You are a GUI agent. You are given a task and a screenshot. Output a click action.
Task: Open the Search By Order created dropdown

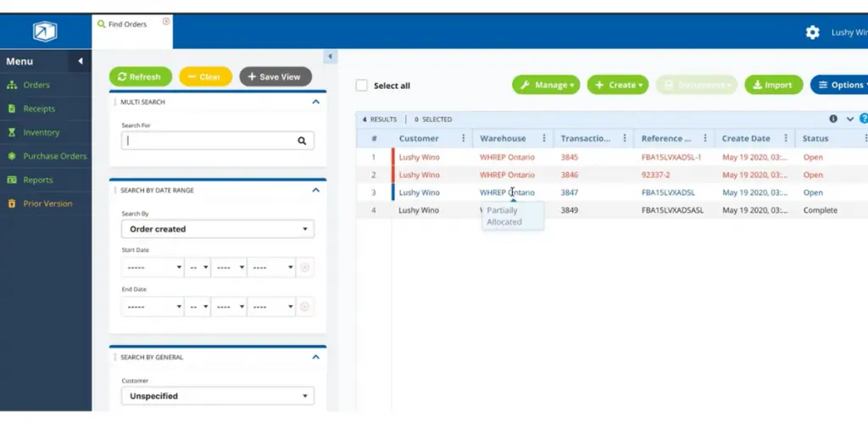(x=218, y=229)
